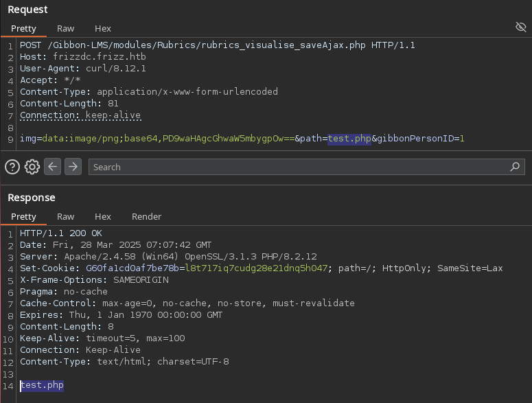Click Connection: keep-alive request header
The width and height of the screenshot is (532, 403).
[80, 115]
